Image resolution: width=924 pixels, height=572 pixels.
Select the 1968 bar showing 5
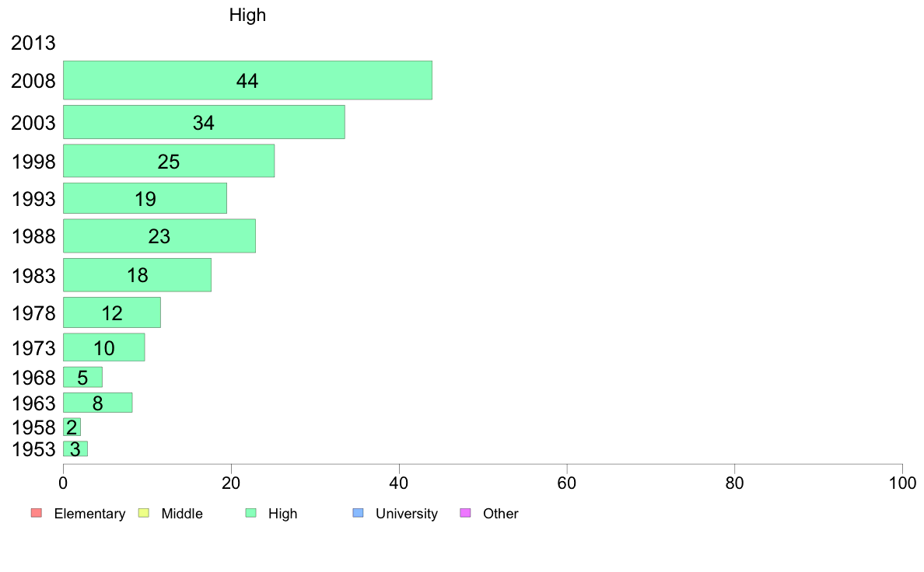click(82, 378)
